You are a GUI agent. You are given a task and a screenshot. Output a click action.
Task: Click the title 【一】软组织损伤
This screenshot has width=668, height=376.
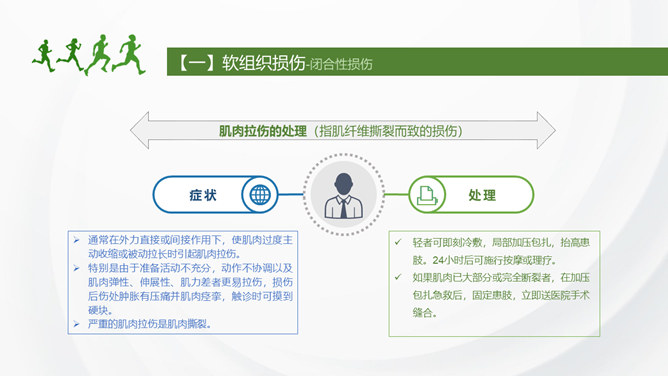[240, 63]
